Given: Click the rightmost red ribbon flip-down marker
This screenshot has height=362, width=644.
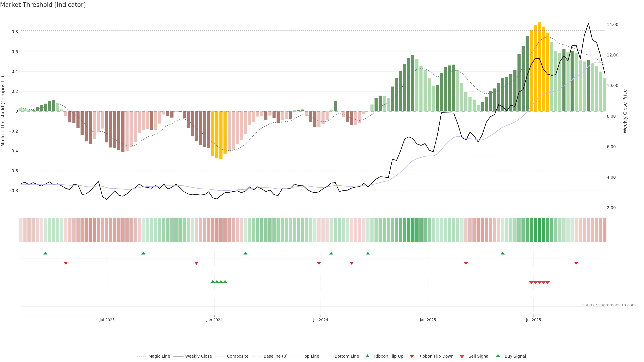Looking at the screenshot, I should pyautogui.click(x=576, y=263).
